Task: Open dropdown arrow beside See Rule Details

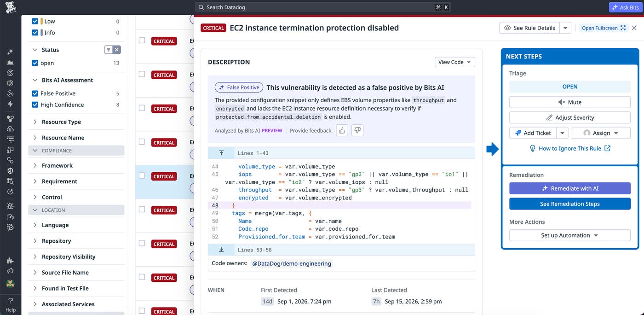Action: tap(566, 28)
